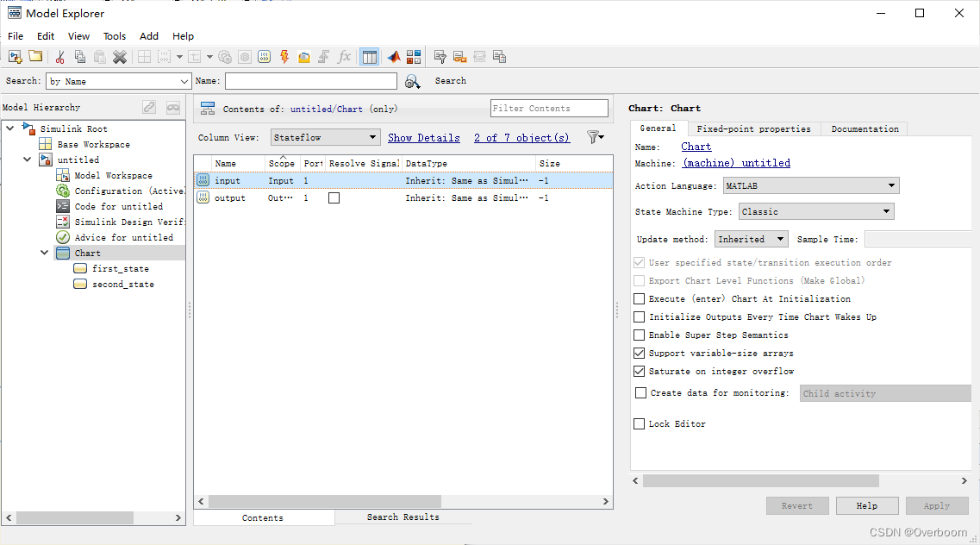The width and height of the screenshot is (980, 545).
Task: Click the (machine) untitled link
Action: 736,162
